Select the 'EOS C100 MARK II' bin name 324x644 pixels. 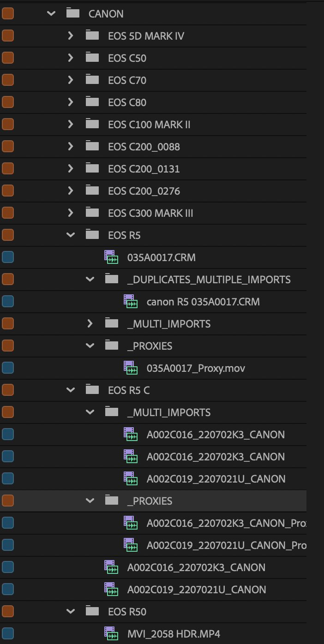(x=149, y=125)
